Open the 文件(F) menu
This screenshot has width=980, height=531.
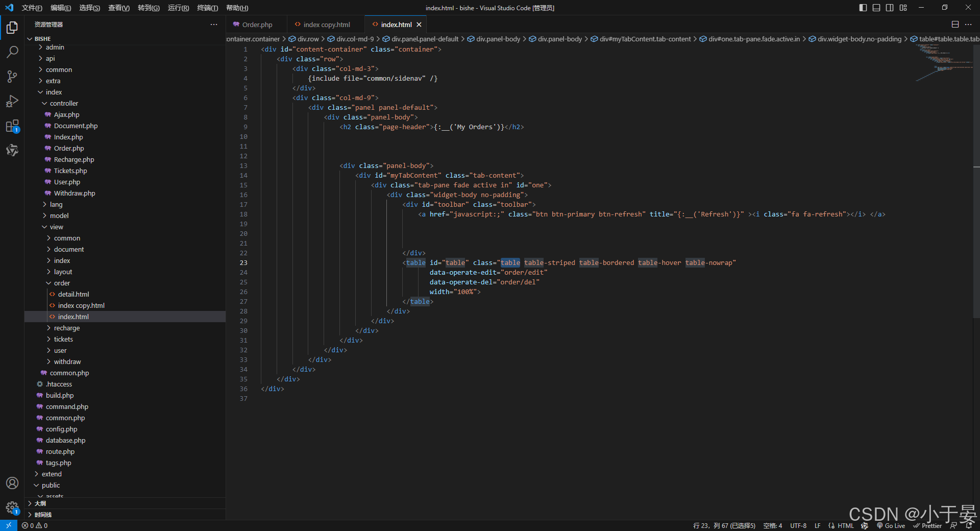coord(32,8)
